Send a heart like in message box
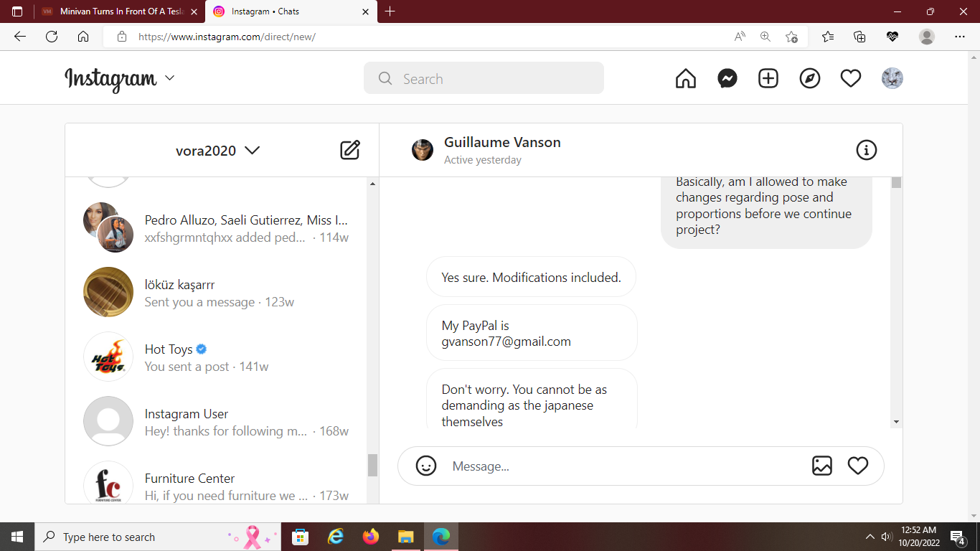The width and height of the screenshot is (980, 551). click(858, 466)
